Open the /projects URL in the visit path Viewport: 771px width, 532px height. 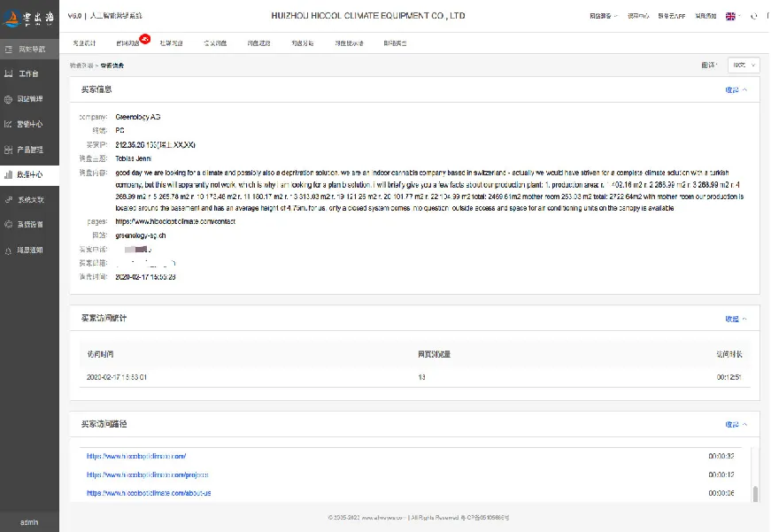[x=148, y=475]
